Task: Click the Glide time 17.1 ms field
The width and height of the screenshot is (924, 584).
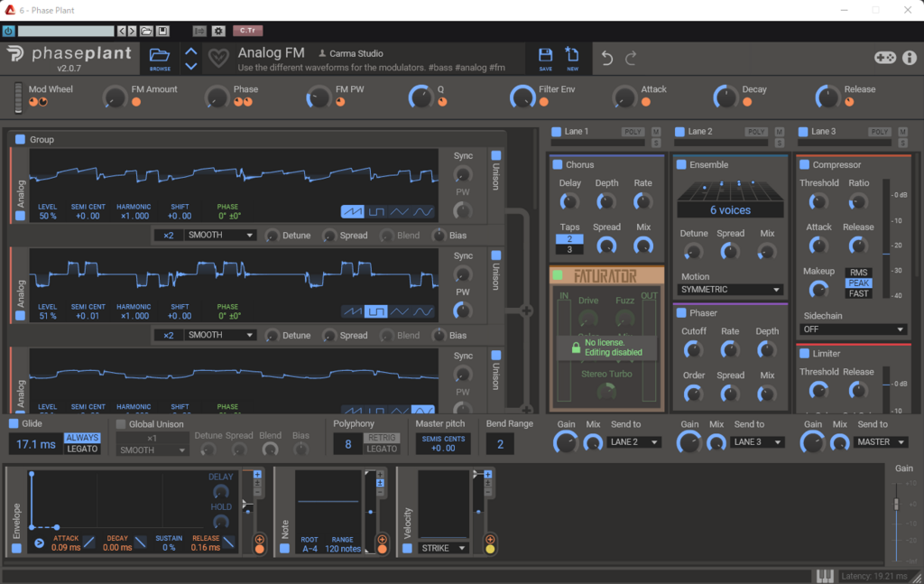Action: (x=35, y=444)
